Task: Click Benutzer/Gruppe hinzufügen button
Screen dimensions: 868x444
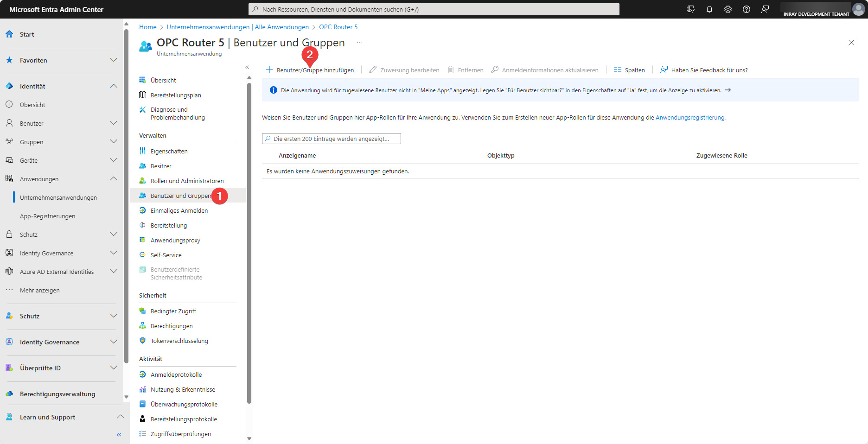Action: tap(310, 70)
